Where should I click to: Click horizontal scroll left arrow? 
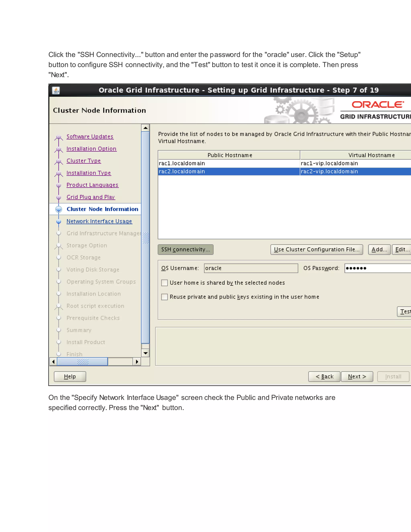[53, 362]
